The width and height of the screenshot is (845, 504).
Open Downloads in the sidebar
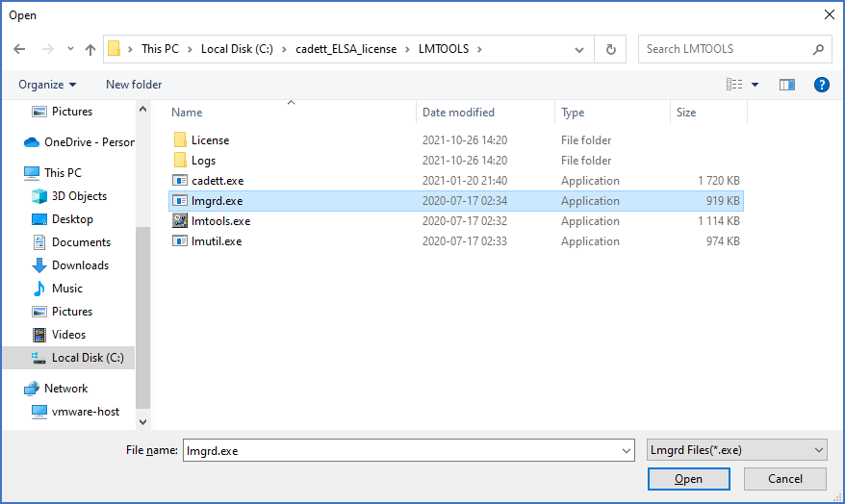[x=70, y=265]
